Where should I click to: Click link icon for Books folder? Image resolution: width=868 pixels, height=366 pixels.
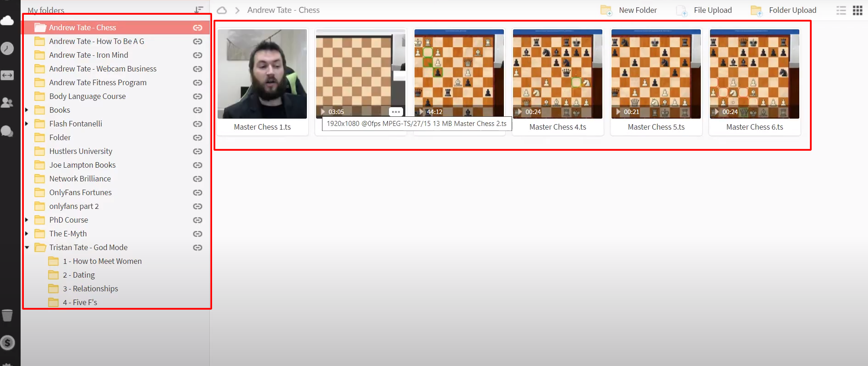197,110
